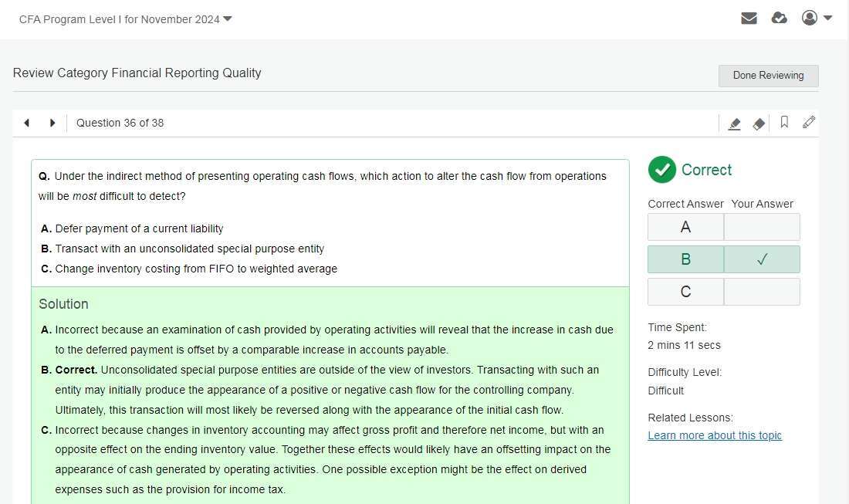Click the Question 36 of 38 label
Viewport: 849px width, 504px height.
120,123
